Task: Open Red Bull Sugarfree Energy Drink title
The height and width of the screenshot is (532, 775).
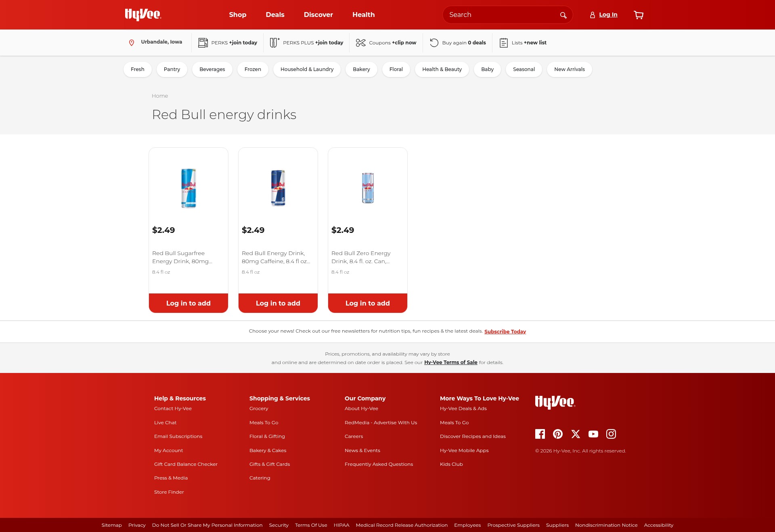Action: (182, 258)
